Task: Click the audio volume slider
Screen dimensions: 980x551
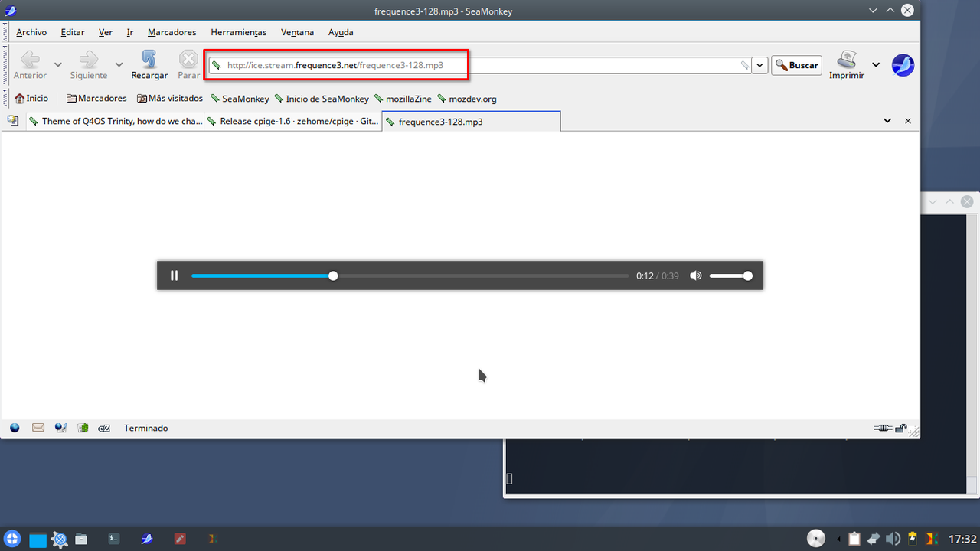Action: [x=730, y=275]
